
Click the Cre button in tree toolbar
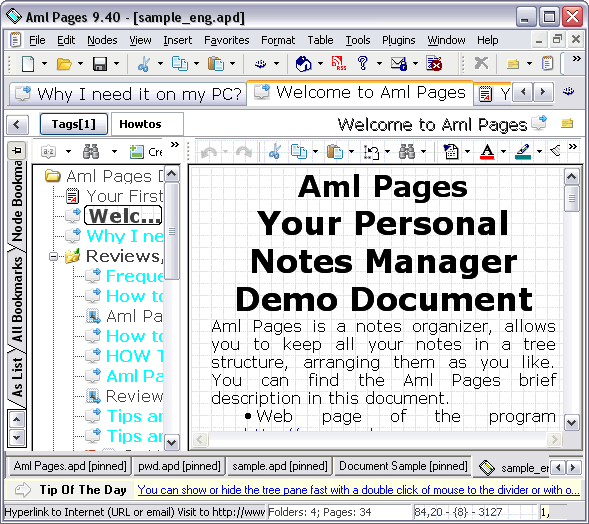[x=146, y=152]
